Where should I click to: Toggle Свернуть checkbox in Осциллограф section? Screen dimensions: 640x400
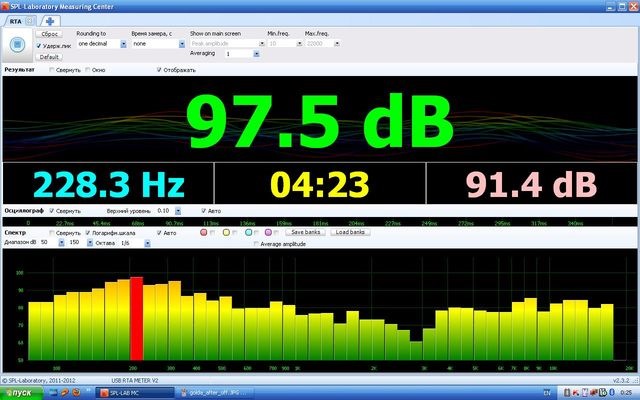tap(51, 211)
